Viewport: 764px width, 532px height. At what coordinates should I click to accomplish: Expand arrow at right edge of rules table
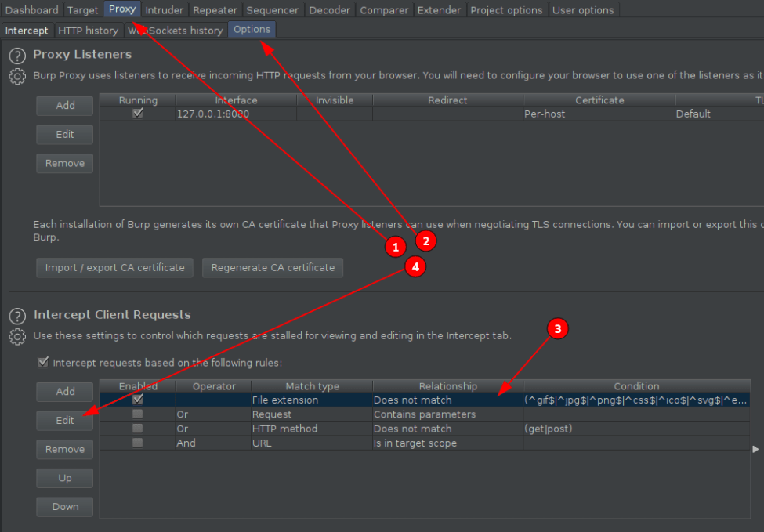coord(755,449)
